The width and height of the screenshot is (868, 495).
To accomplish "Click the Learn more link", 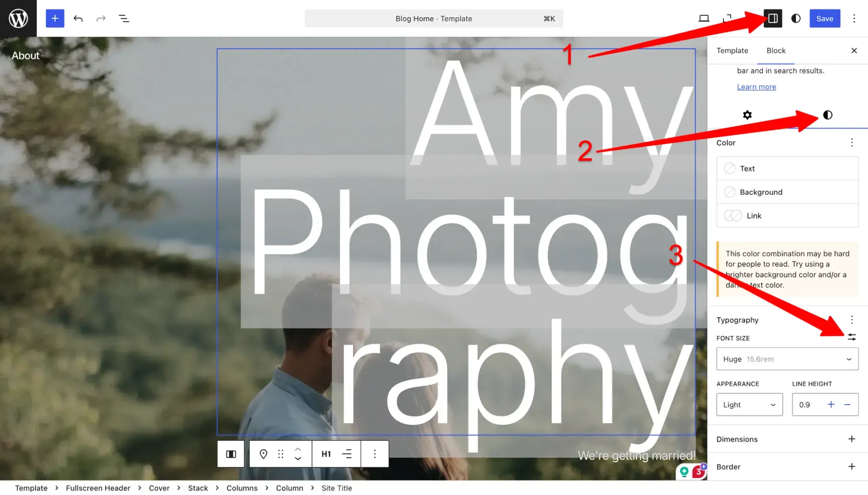I will 756,86.
